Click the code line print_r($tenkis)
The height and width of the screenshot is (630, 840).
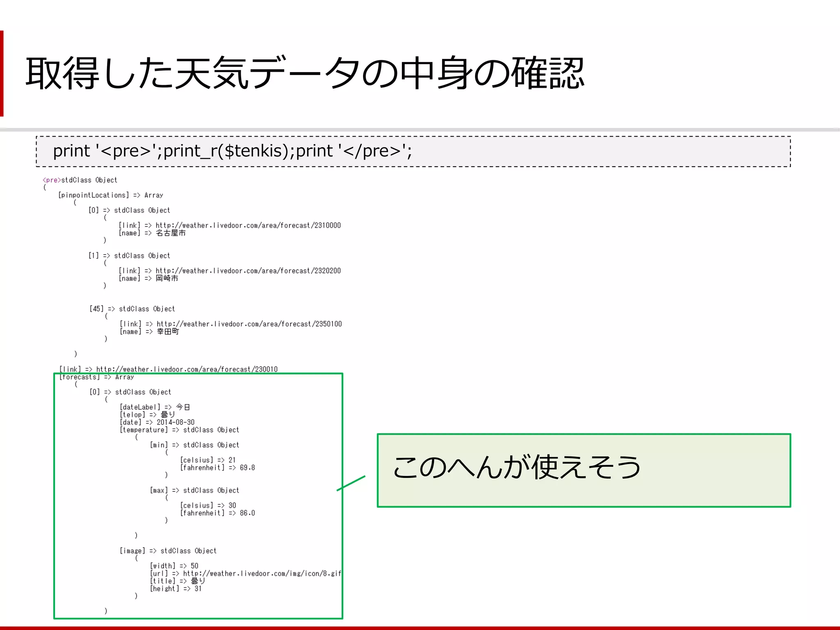coord(232,151)
